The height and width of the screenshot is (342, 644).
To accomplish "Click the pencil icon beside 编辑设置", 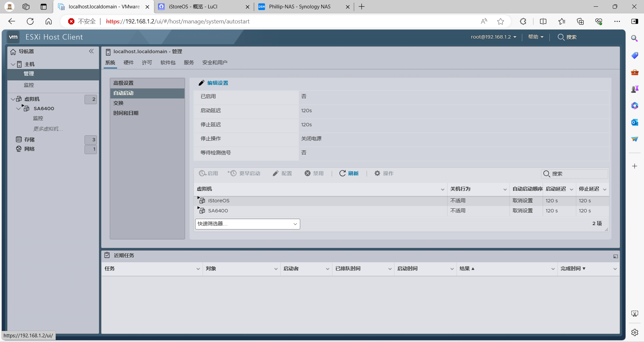I will (201, 83).
